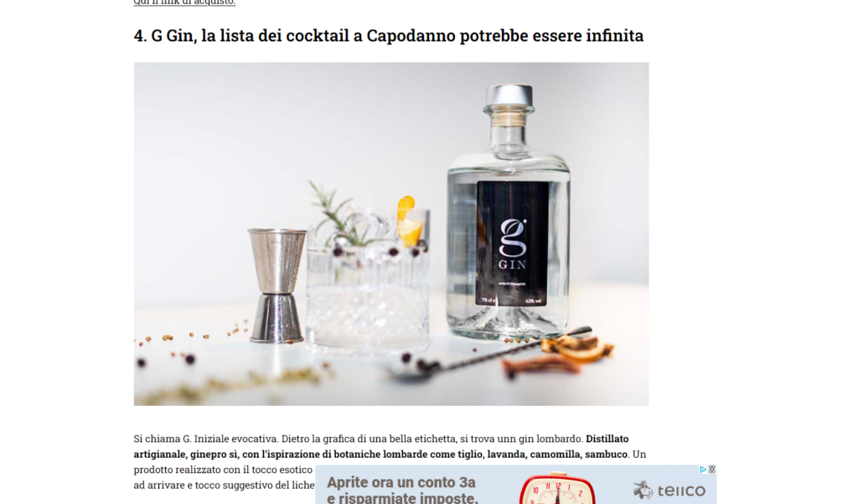Click 'prodotto realizzato con il tocco esotico' text
Image resolution: width=858 pixels, height=504 pixels.
[223, 470]
